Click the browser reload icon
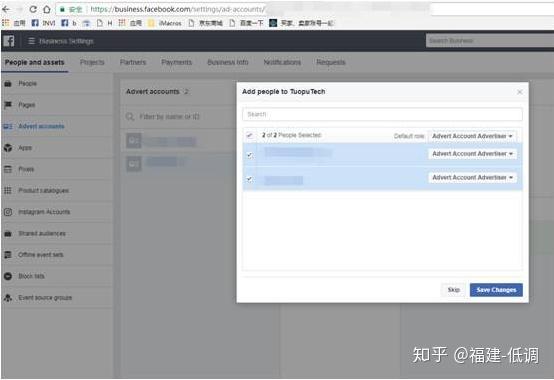This screenshot has width=554, height=380. (x=33, y=9)
